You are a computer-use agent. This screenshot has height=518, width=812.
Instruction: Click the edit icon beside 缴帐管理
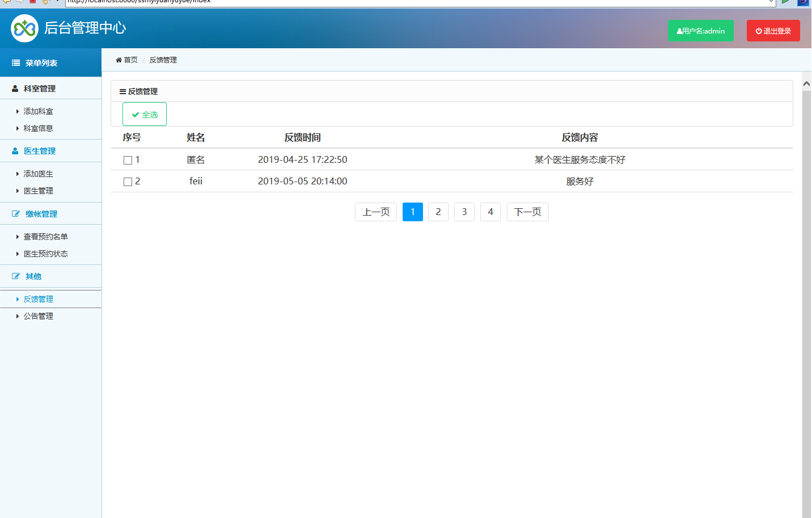(x=16, y=214)
